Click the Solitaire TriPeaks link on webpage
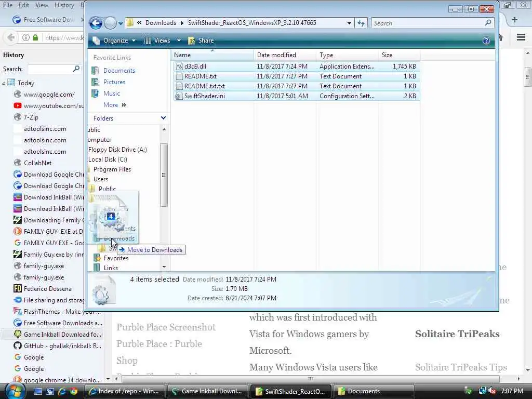Viewport: 532px width, 399px height. (457, 334)
